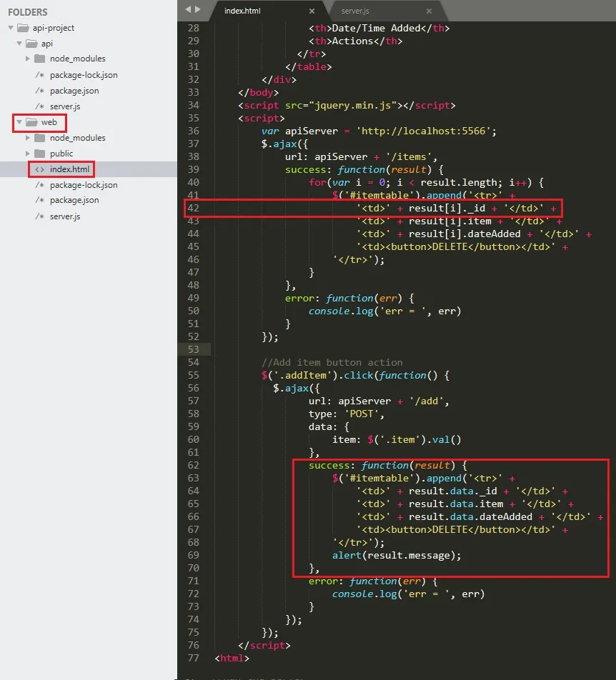The image size is (616, 680).
Task: Click the index.html file type icon
Action: pyautogui.click(x=40, y=169)
